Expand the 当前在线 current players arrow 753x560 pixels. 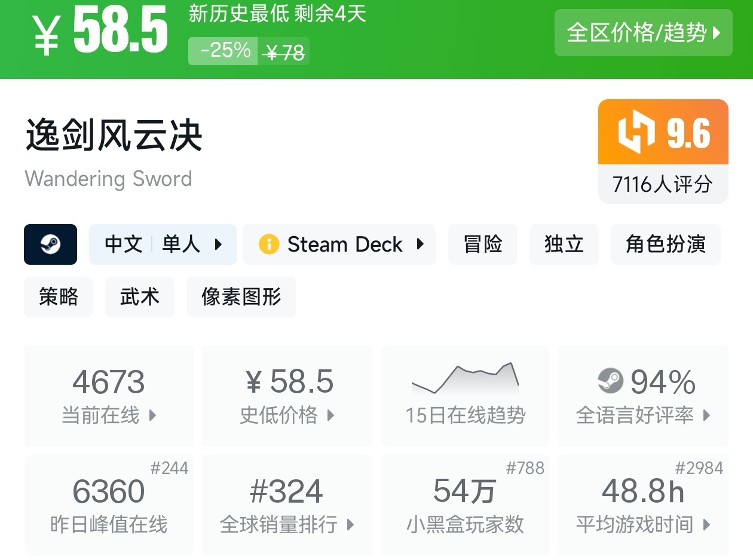click(152, 415)
